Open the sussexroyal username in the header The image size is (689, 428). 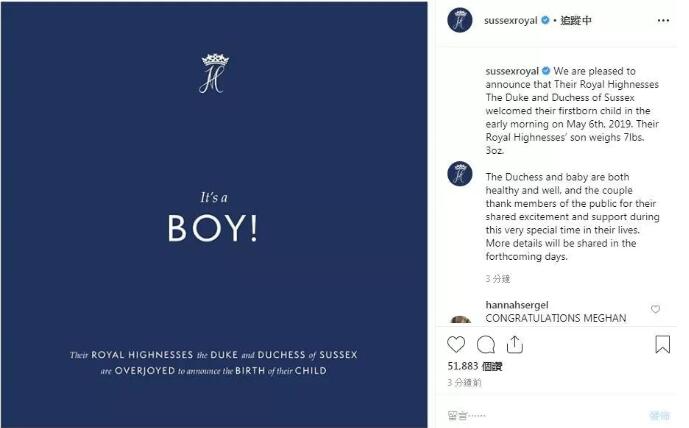pyautogui.click(x=510, y=20)
